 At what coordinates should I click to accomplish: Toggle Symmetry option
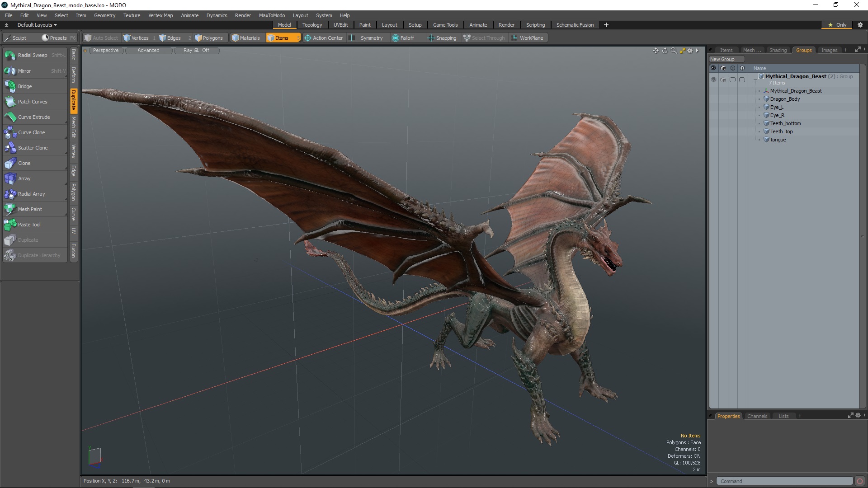[x=367, y=38]
